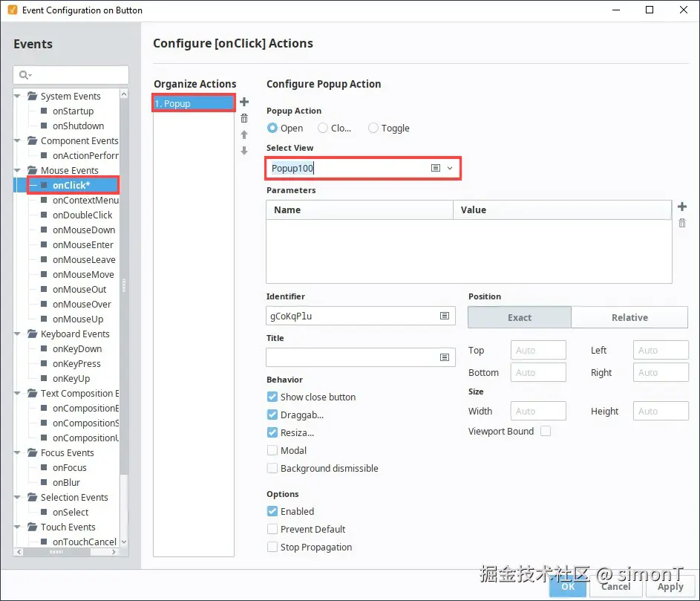
Task: Collapse the System Events tree node
Action: pyautogui.click(x=17, y=96)
